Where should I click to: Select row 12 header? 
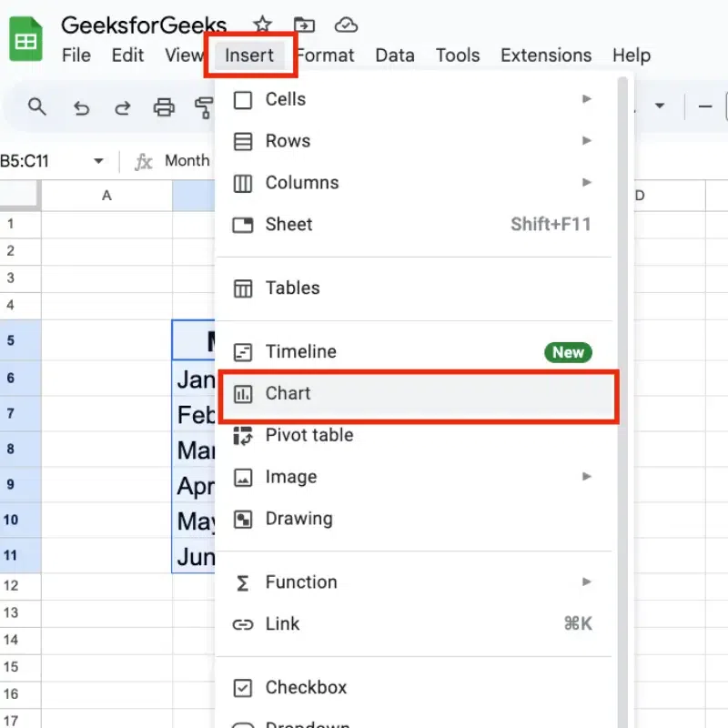pos(20,586)
